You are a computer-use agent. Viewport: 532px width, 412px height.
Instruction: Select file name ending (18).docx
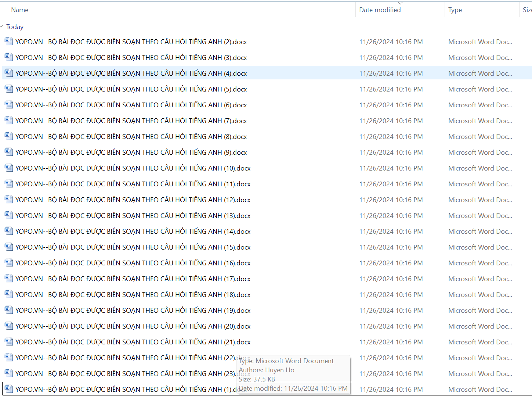[133, 295]
